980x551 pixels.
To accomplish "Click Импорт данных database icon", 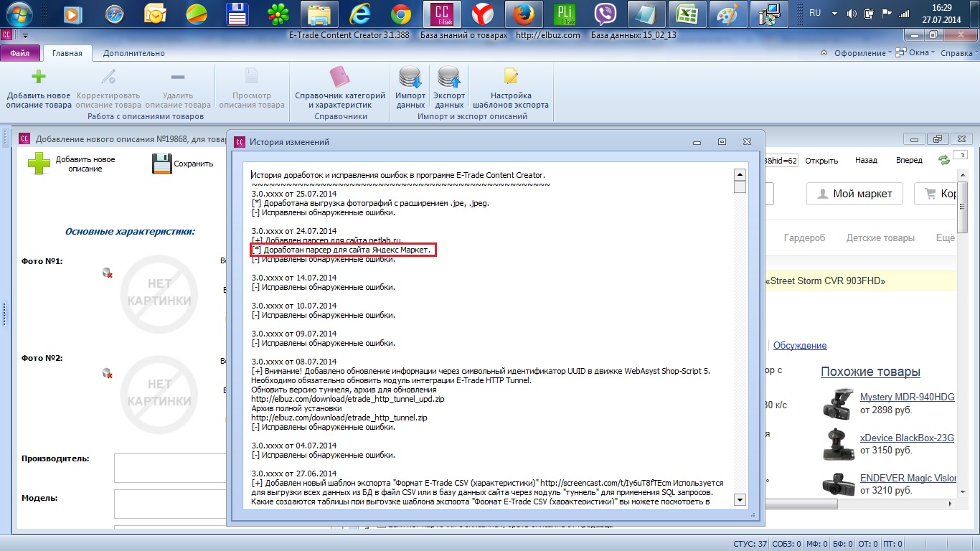I will [x=410, y=77].
